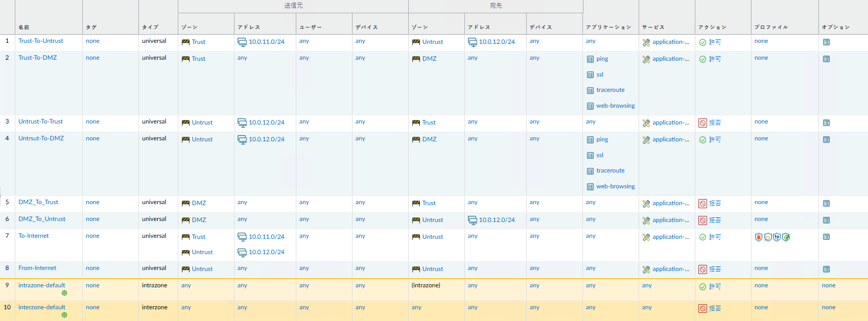This screenshot has width=868, height=321.
Task: Click service tool icon in DMZ_To_Untrust row
Action: (x=646, y=220)
